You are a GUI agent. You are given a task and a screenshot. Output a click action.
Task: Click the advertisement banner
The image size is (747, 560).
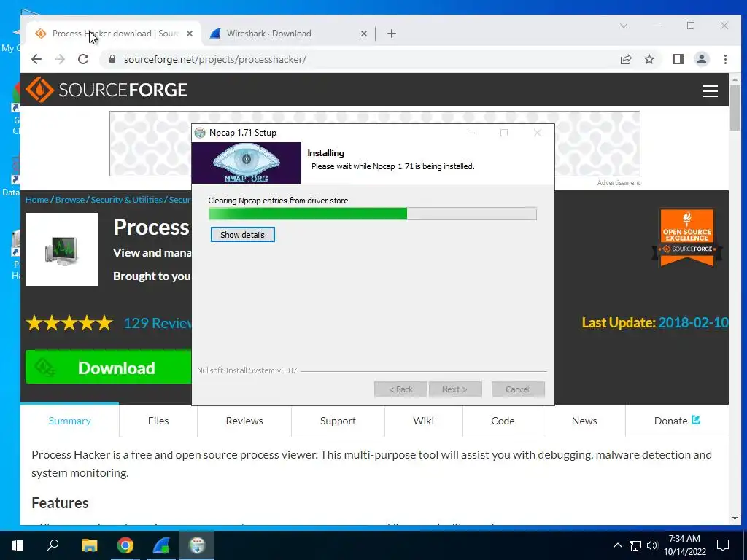point(375,144)
